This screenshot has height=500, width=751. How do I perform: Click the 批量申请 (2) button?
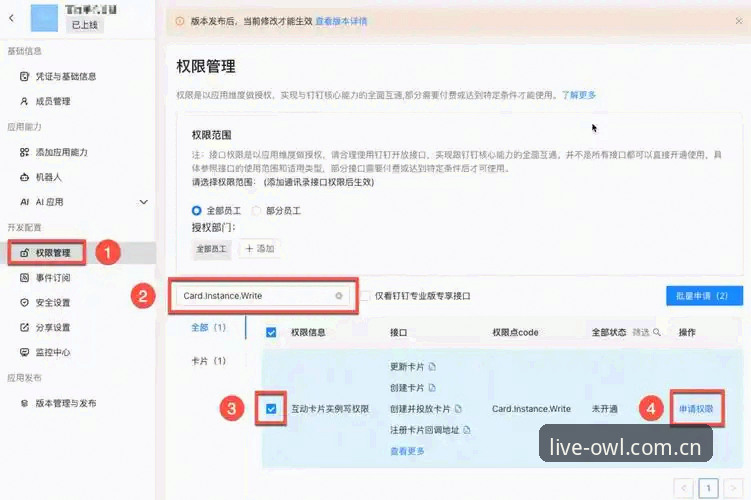pos(704,295)
